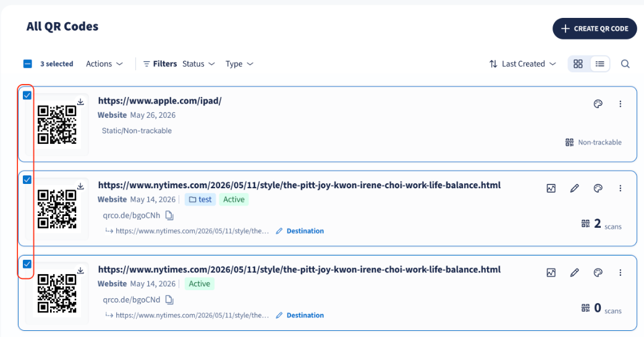This screenshot has height=337, width=644.
Task: Click the May 26, 2026 date
Action: [x=153, y=115]
